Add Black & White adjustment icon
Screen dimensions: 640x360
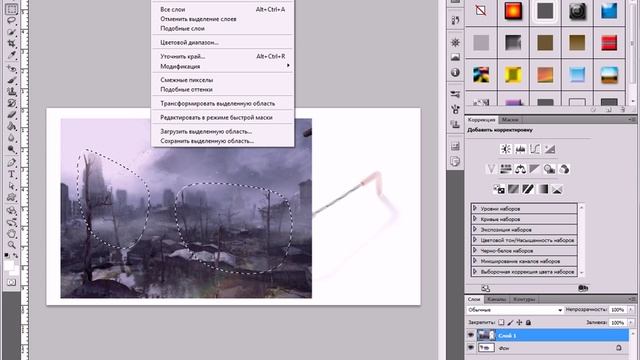[x=535, y=169]
